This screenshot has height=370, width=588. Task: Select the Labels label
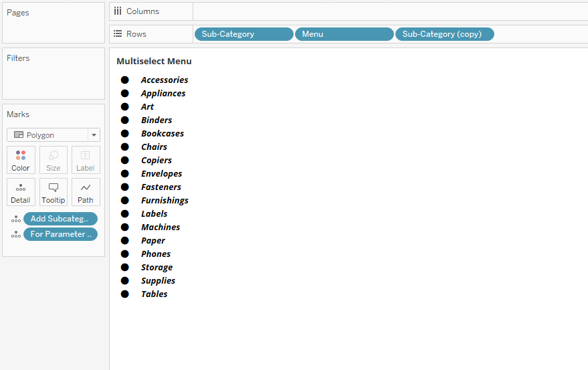point(154,214)
